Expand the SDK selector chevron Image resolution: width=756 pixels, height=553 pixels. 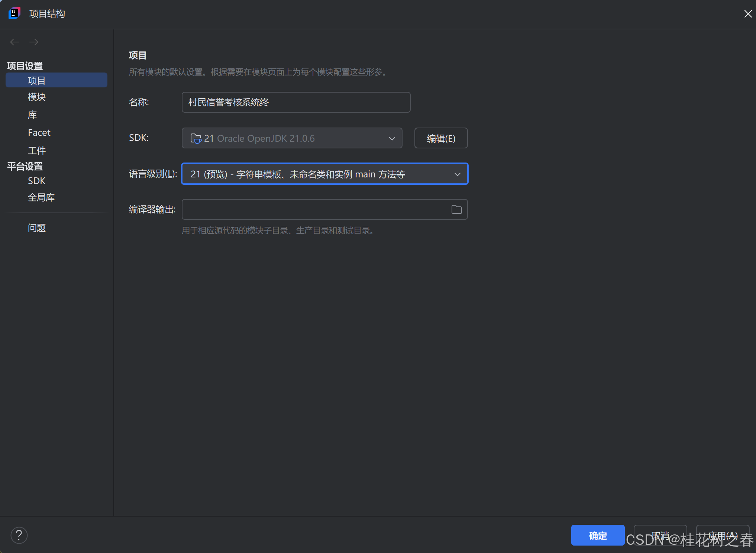[x=392, y=138]
